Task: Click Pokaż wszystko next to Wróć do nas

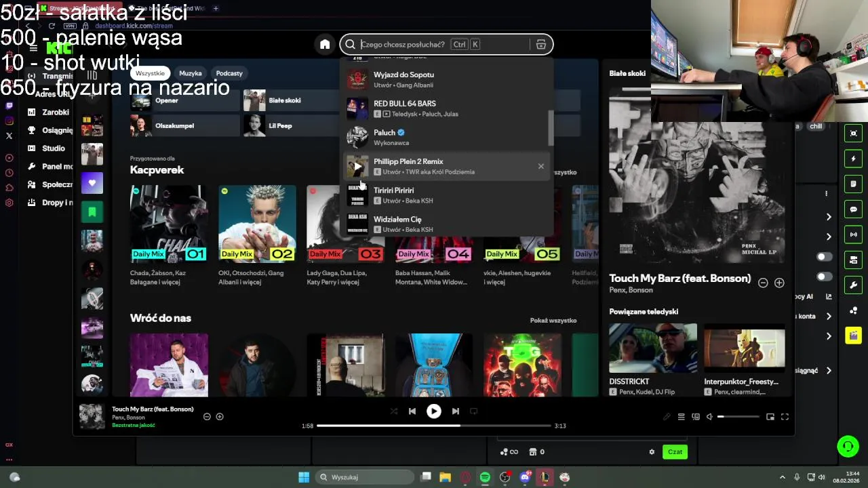Action: [x=553, y=321]
